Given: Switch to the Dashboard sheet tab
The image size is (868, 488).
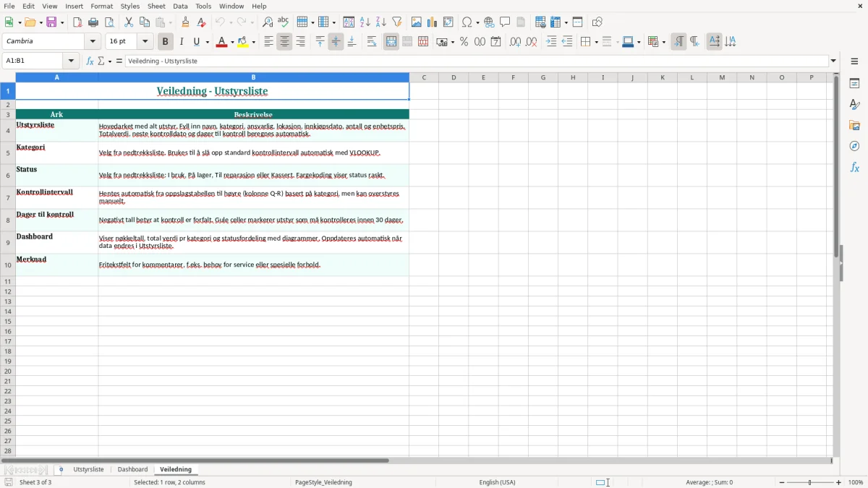Looking at the screenshot, I should point(132,470).
